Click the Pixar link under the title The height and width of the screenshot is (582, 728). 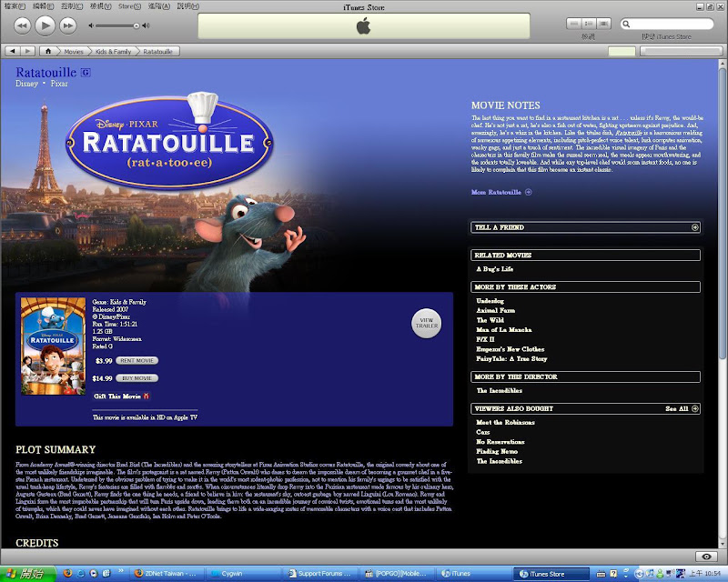[59, 84]
